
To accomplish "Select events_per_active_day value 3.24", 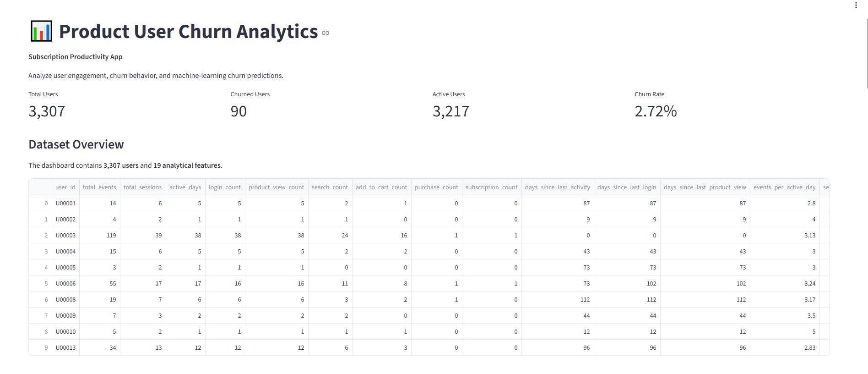I will tap(785, 283).
